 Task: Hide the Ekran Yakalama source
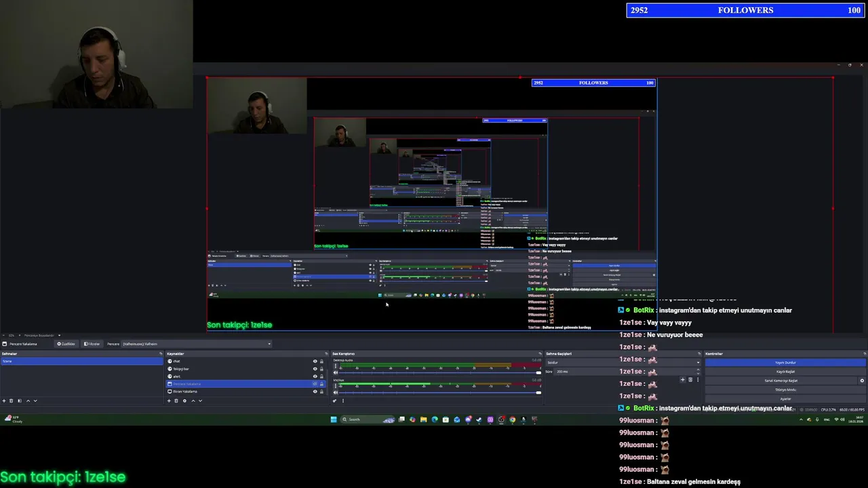315,391
